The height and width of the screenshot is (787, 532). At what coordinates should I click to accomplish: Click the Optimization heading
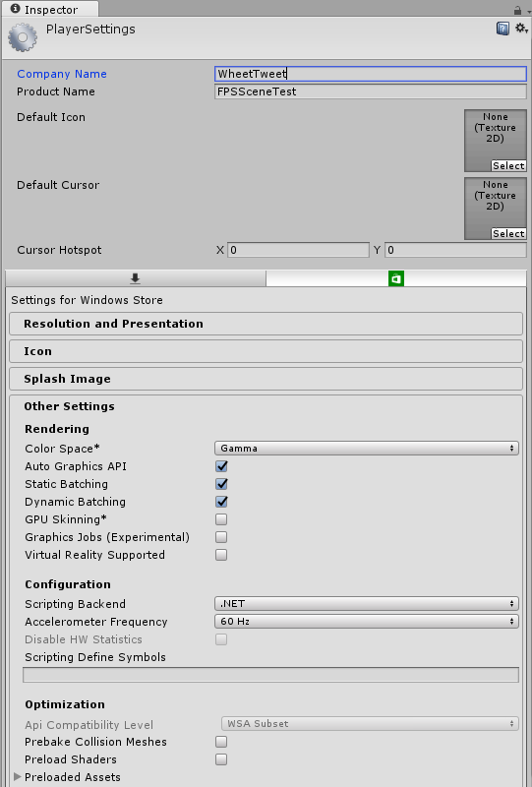coord(65,704)
